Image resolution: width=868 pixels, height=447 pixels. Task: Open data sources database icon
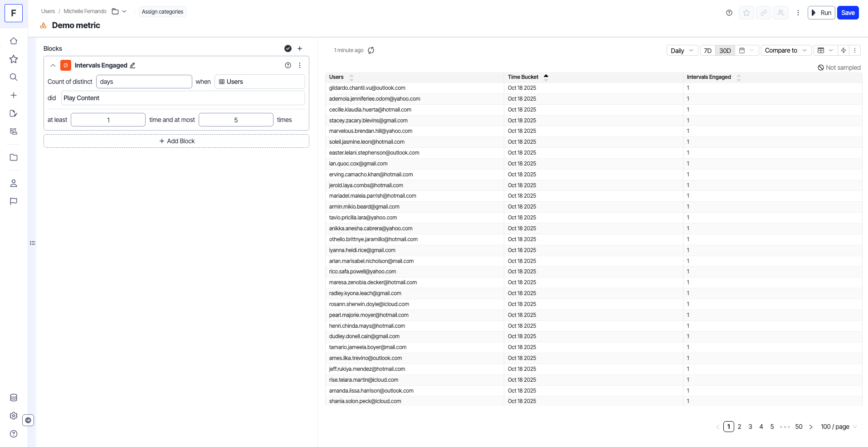tap(14, 398)
